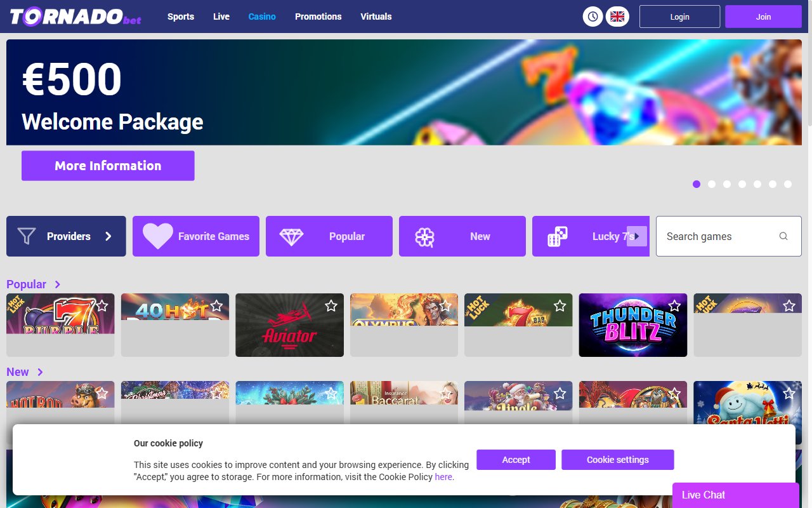812x508 pixels.
Task: Favorite the Hot Luck 7 Bar game
Action: coord(560,306)
